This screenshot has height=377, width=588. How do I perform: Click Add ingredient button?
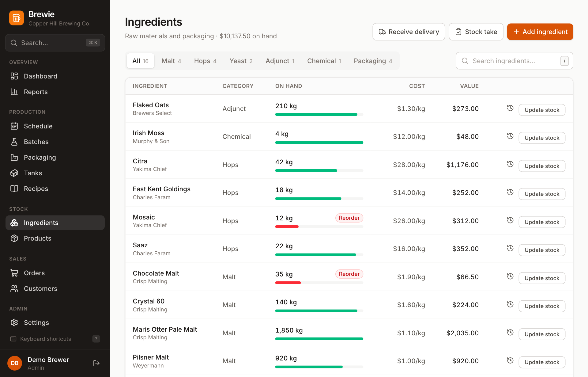540,32
